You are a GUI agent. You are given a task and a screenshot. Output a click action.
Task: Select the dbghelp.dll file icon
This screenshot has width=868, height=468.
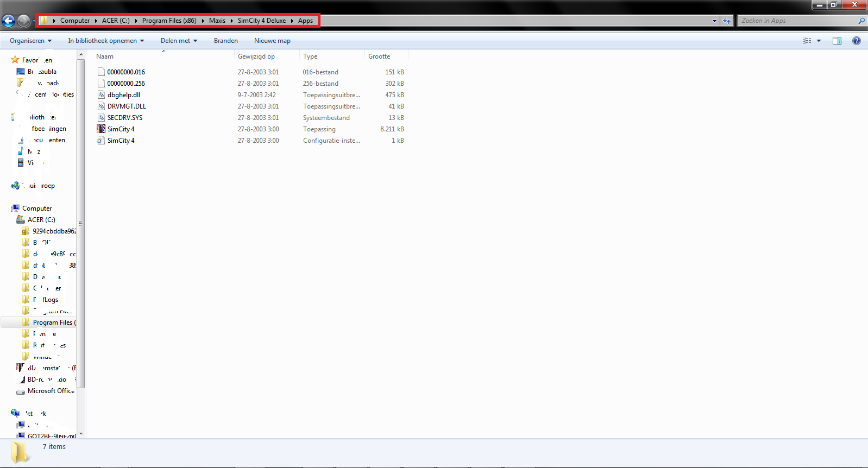click(x=101, y=94)
